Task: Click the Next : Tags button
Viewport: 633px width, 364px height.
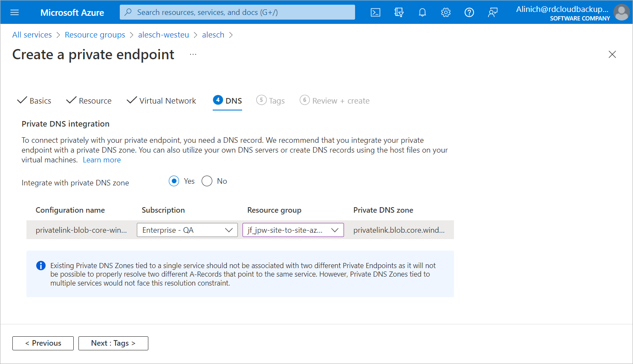Action: click(113, 343)
